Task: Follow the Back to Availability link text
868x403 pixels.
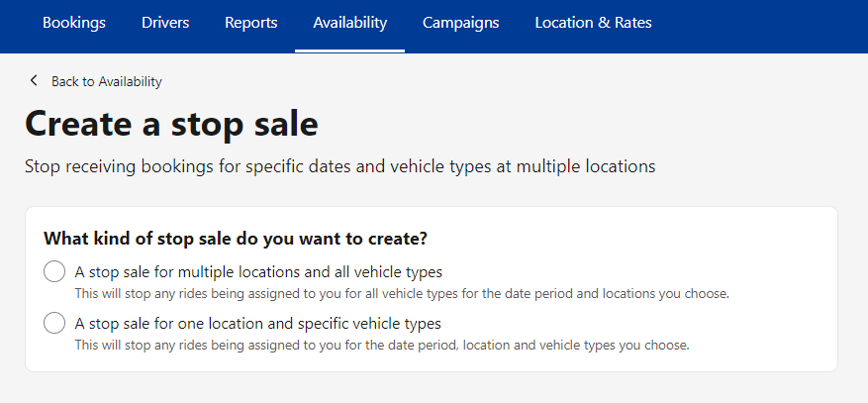Action: tap(106, 81)
